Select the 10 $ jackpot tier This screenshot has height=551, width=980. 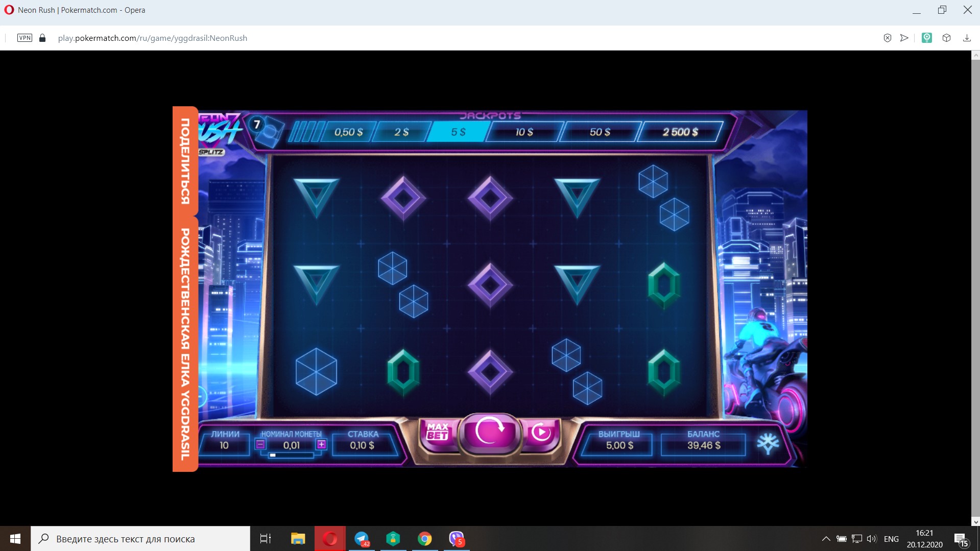[524, 132]
